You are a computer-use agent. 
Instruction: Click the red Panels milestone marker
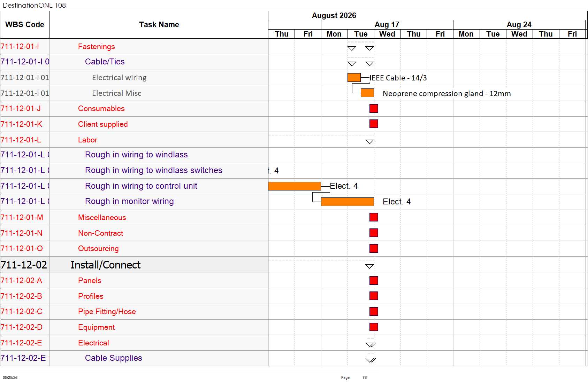[374, 281]
